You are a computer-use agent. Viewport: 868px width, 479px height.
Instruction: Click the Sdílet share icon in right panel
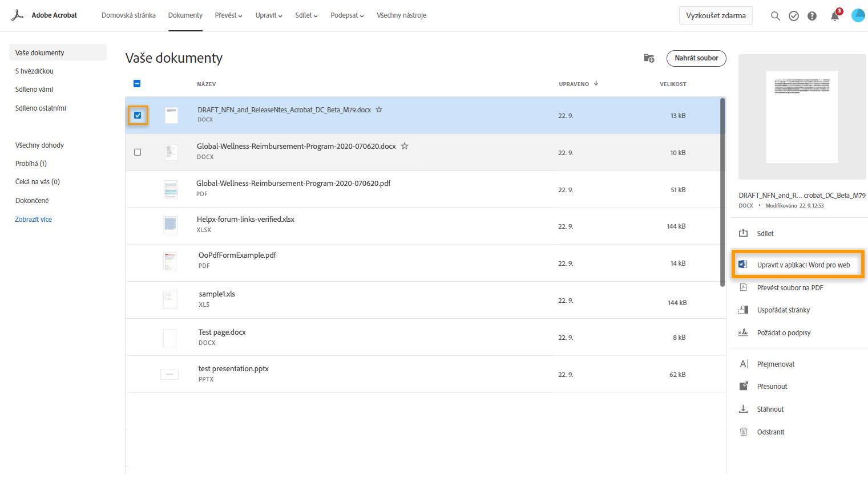743,233
